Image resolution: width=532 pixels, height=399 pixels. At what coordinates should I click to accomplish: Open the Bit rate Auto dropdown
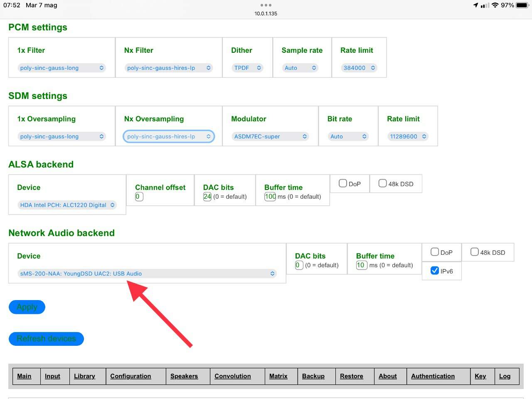coord(348,136)
